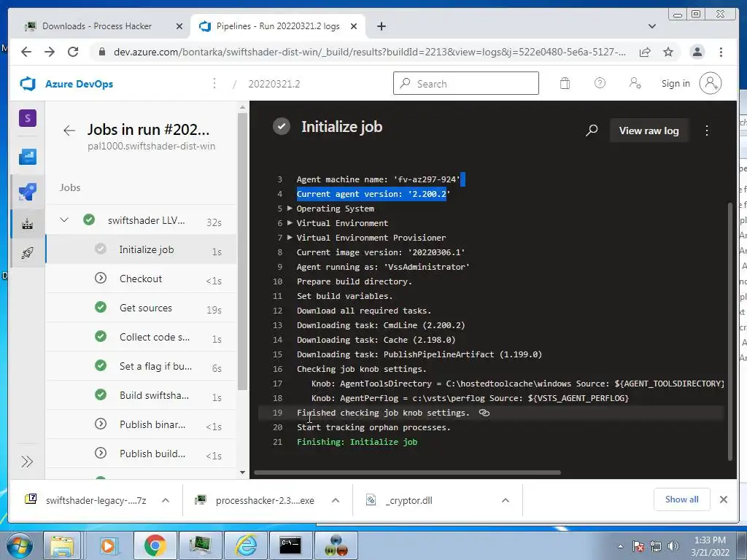
Task: Open the Azure DevOps home logo
Action: pyautogui.click(x=28, y=84)
